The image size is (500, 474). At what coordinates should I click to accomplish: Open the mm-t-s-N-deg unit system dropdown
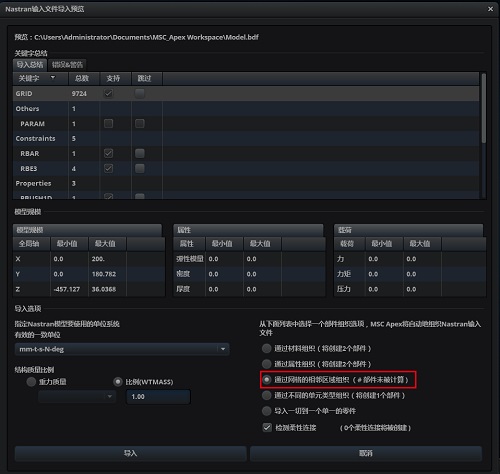(x=122, y=349)
